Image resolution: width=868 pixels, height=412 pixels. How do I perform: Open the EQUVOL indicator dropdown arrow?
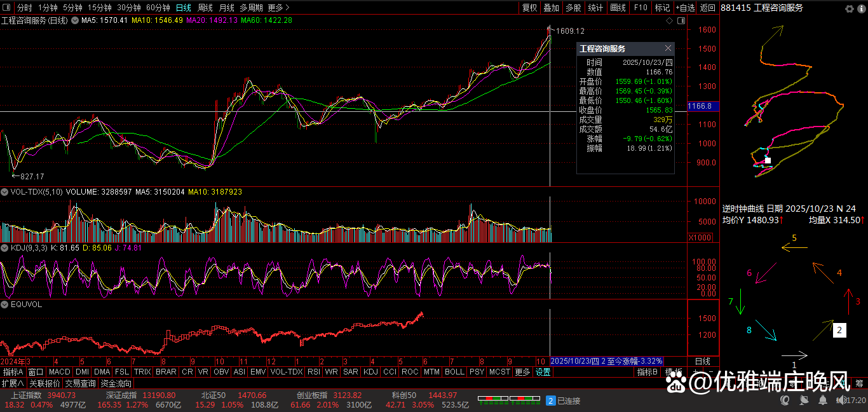4,305
